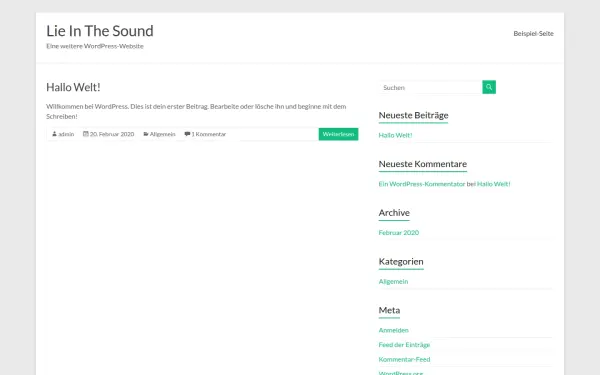Open the Allgemein category in post meta

(163, 134)
